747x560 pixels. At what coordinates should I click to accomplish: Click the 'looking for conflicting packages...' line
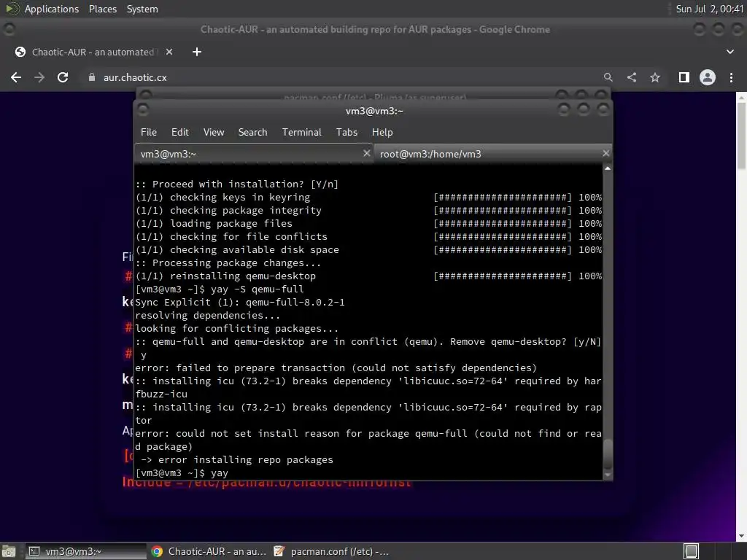click(x=237, y=329)
